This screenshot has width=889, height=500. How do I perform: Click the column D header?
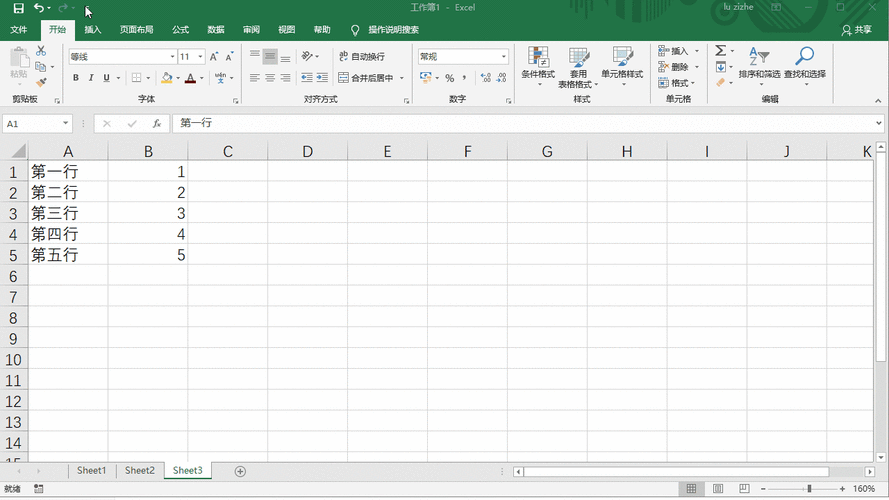tap(307, 151)
